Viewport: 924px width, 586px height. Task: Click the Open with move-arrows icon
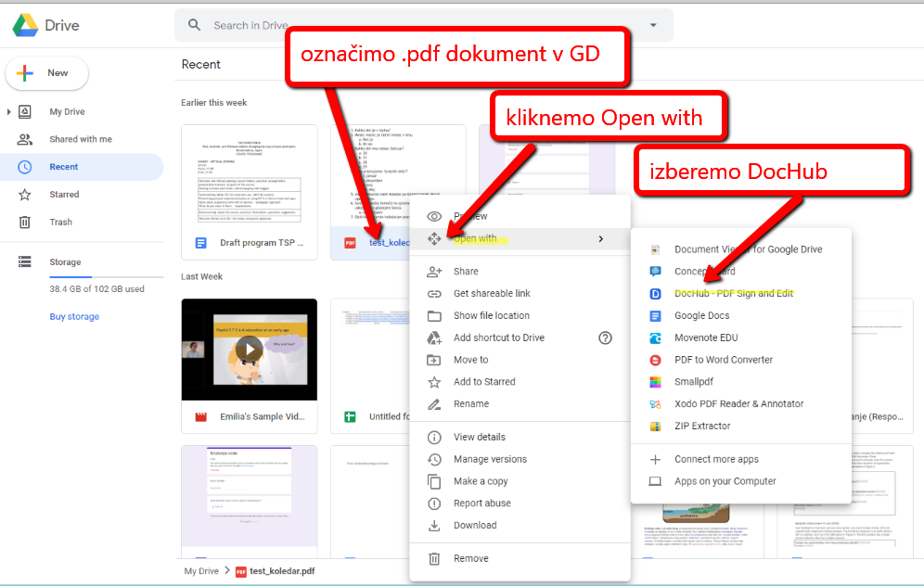coord(434,238)
